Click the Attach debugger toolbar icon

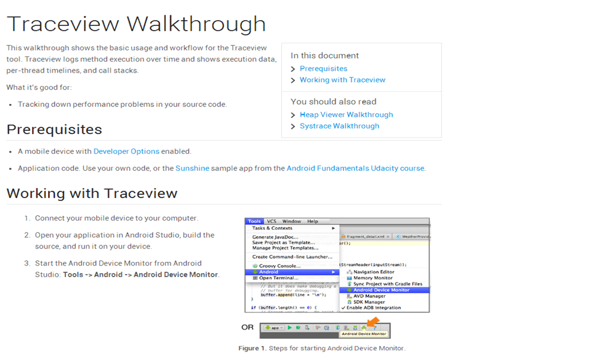click(307, 328)
